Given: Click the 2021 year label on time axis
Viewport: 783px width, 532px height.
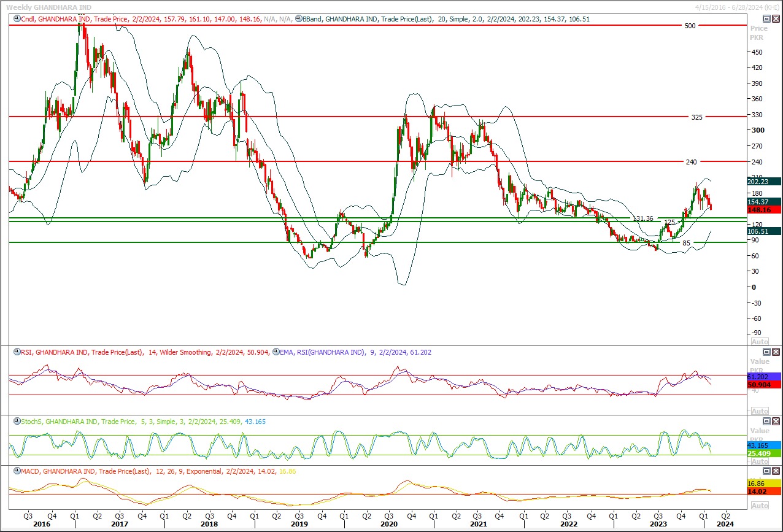Looking at the screenshot, I should coord(478,525).
